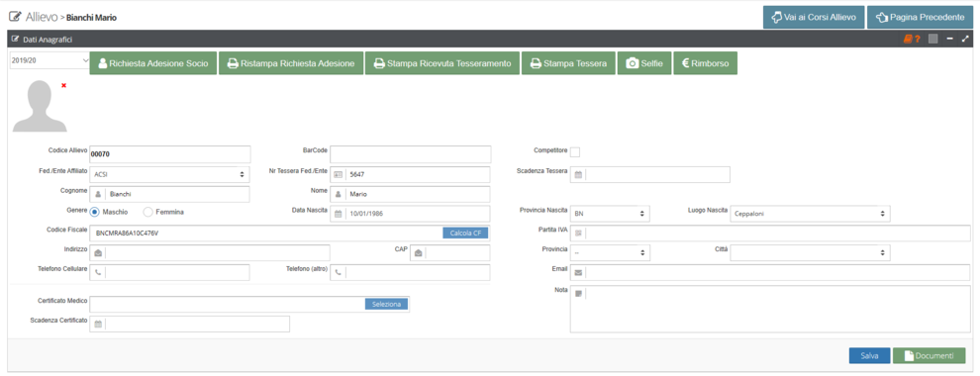Check the Competitore checkbox
980x376 pixels.
point(575,151)
